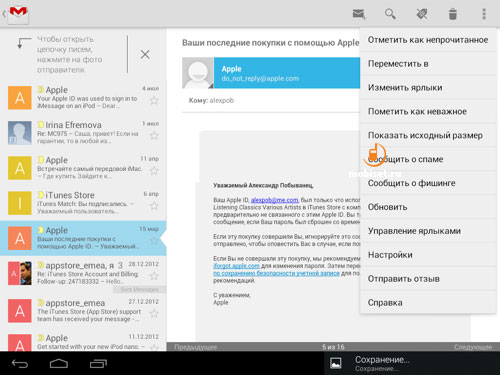The width and height of the screenshot is (500, 375).
Task: Tap orange A avatar of Apple 4 июл email
Action: (x=20, y=98)
